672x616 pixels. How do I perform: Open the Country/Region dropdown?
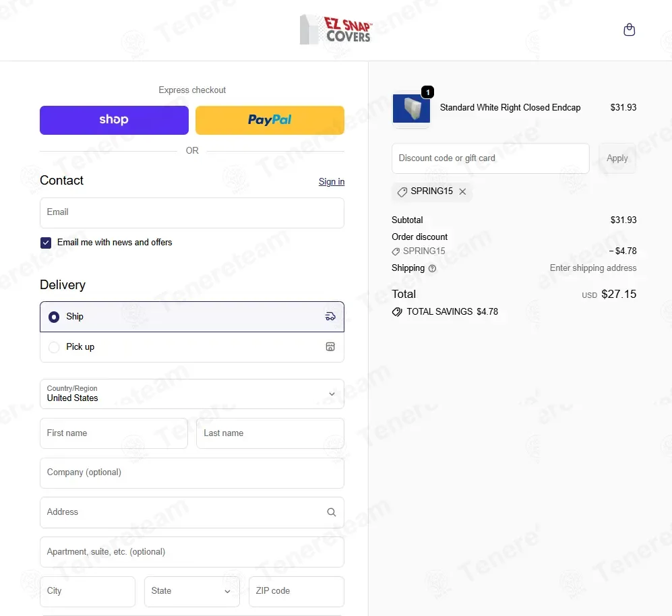(x=192, y=394)
